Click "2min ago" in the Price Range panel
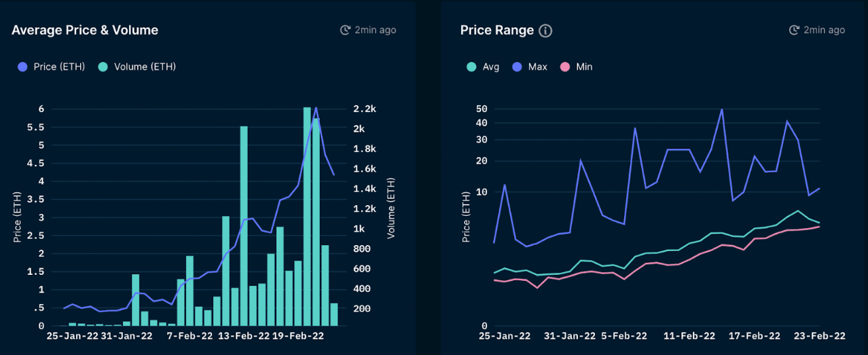Viewport: 868px width, 355px height. [825, 30]
